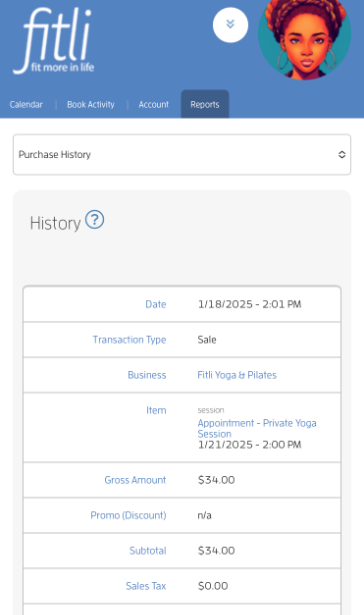
Task: Click the Business label
Action: 147,375
